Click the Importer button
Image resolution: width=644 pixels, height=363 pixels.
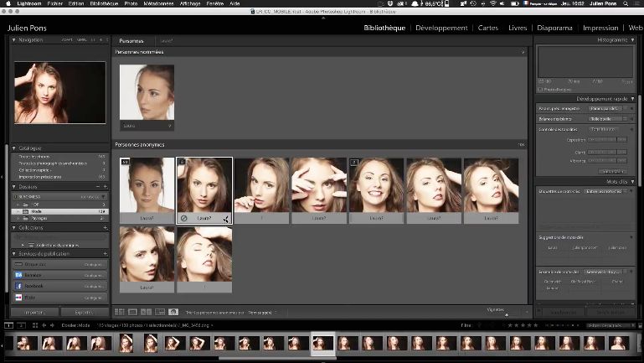[33, 312]
